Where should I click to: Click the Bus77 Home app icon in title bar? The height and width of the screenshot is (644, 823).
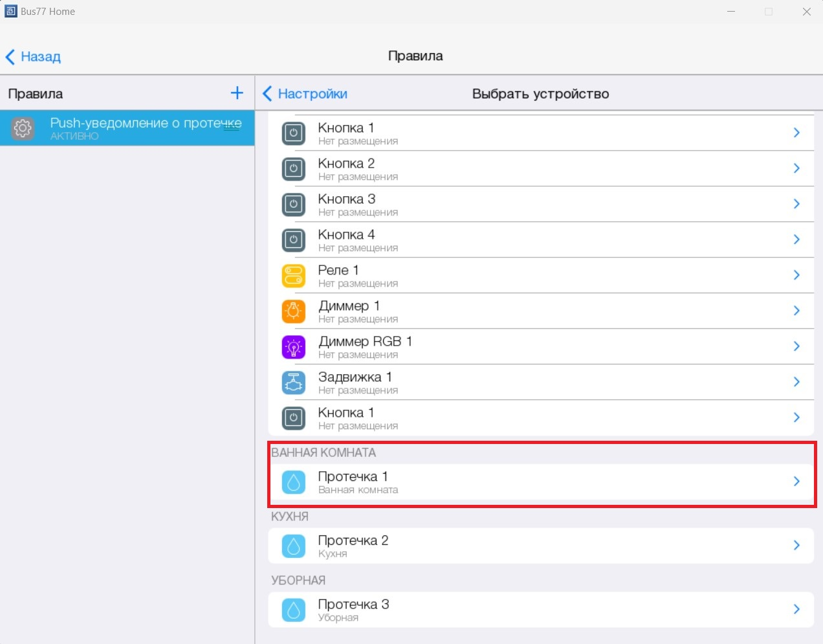11,11
